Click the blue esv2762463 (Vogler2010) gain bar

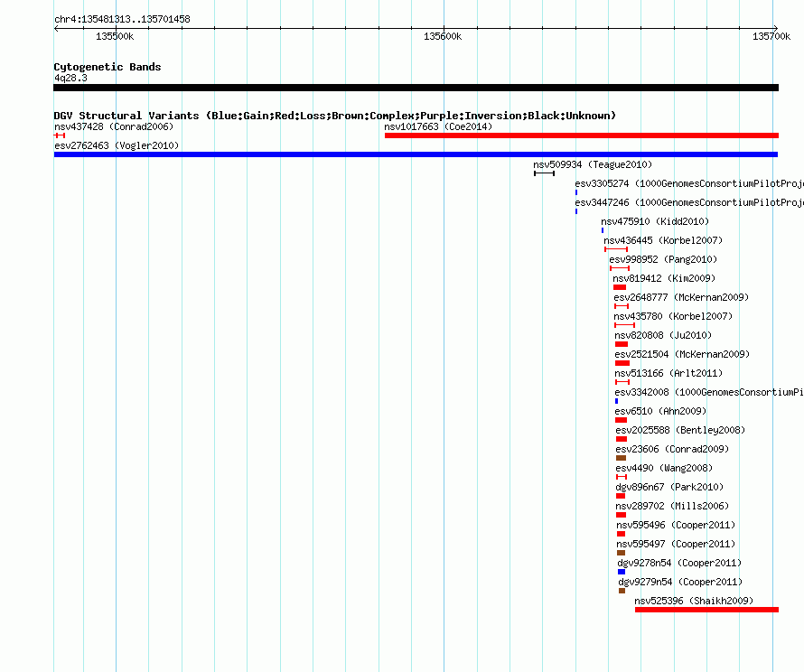(416, 154)
